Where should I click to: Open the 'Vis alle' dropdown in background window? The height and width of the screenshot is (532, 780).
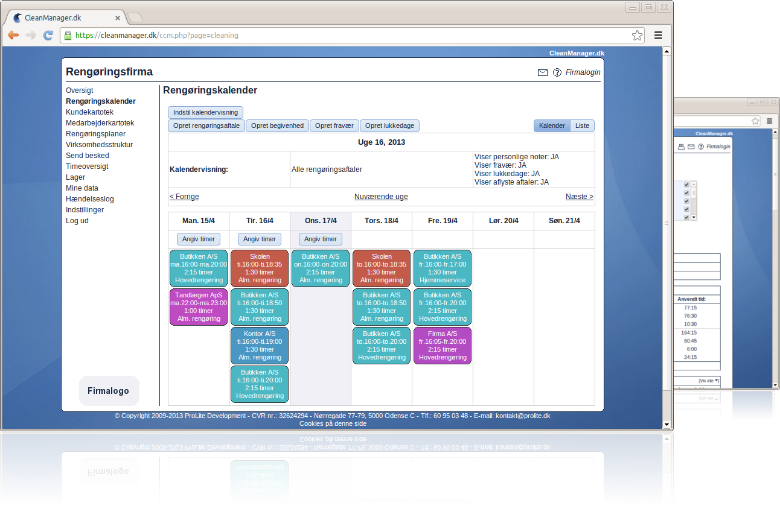coord(708,381)
